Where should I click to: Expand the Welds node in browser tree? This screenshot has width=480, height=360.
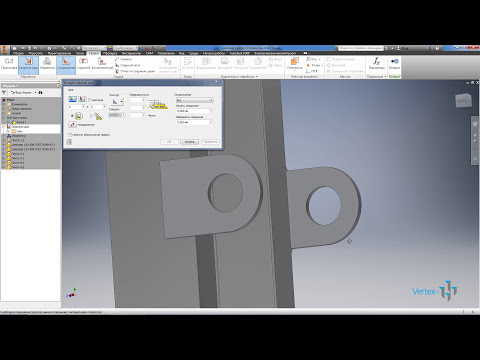tap(5, 127)
